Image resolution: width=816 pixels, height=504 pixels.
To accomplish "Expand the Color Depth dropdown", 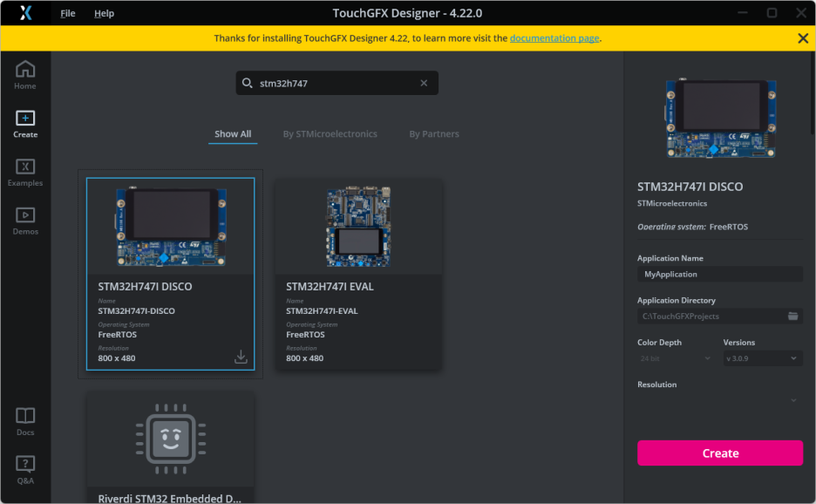I will coord(675,358).
